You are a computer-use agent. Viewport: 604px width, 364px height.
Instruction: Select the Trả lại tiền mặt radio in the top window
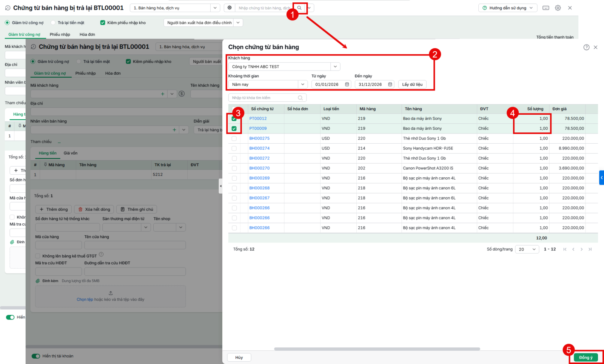click(x=53, y=23)
